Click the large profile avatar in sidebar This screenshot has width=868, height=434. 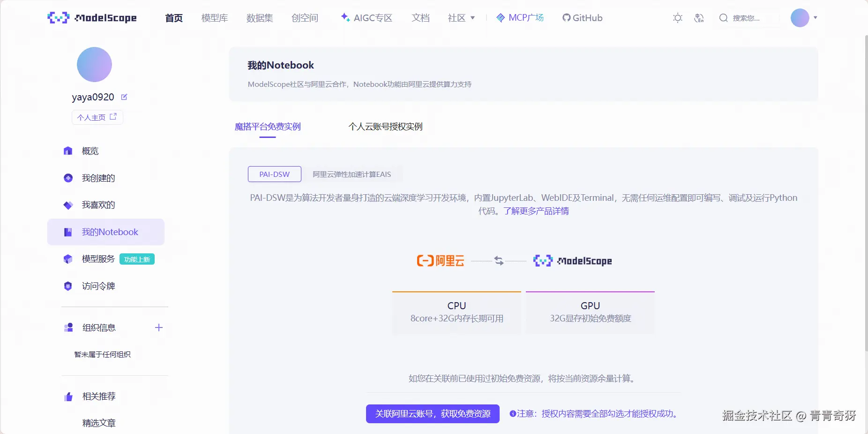[x=94, y=65]
